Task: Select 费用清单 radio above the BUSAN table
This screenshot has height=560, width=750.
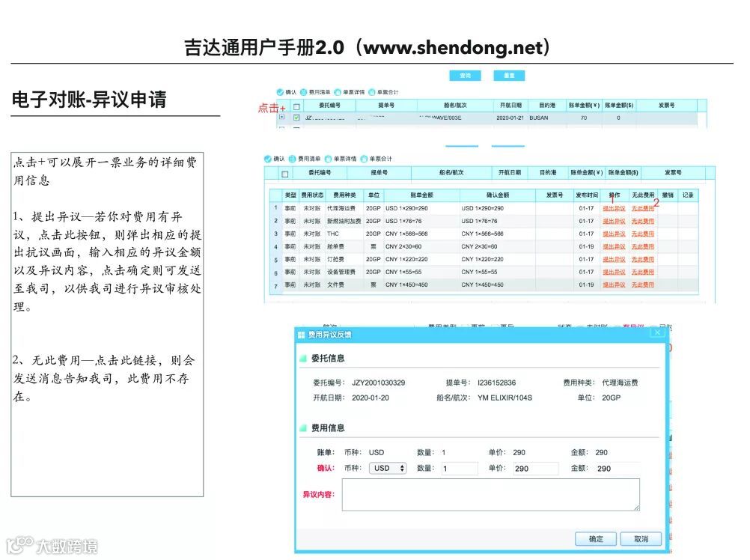Action: 303,92
